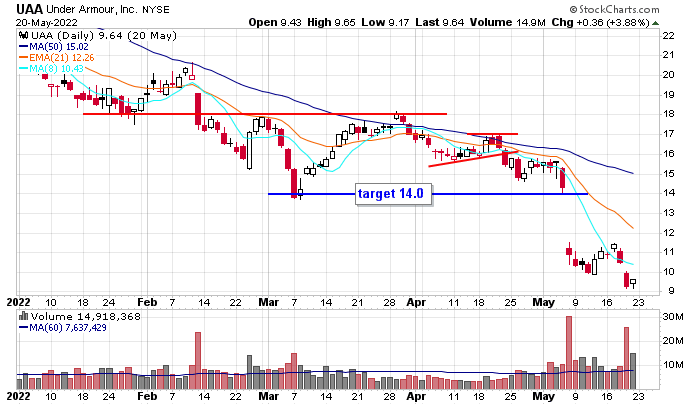Viewport: 700px width, 405px height.
Task: Click the candlestick icon beside UAA (Daily)
Action: point(24,35)
